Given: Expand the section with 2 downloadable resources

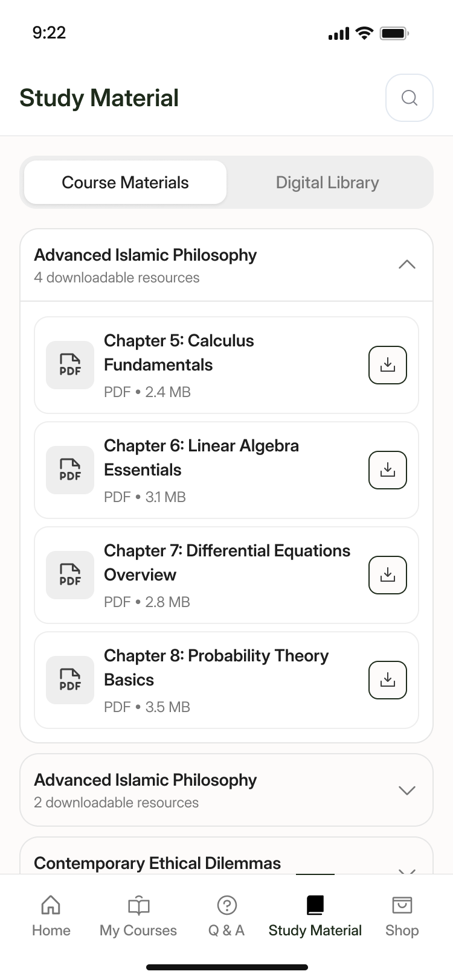Looking at the screenshot, I should pos(407,791).
